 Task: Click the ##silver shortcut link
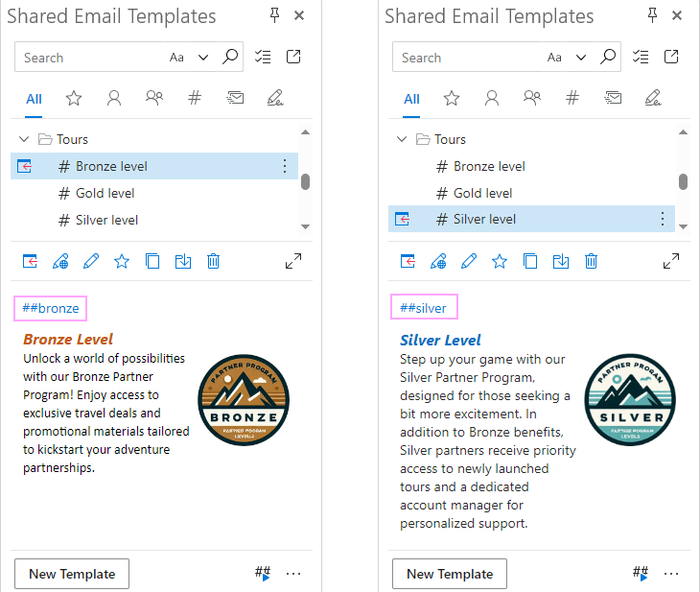pos(423,308)
